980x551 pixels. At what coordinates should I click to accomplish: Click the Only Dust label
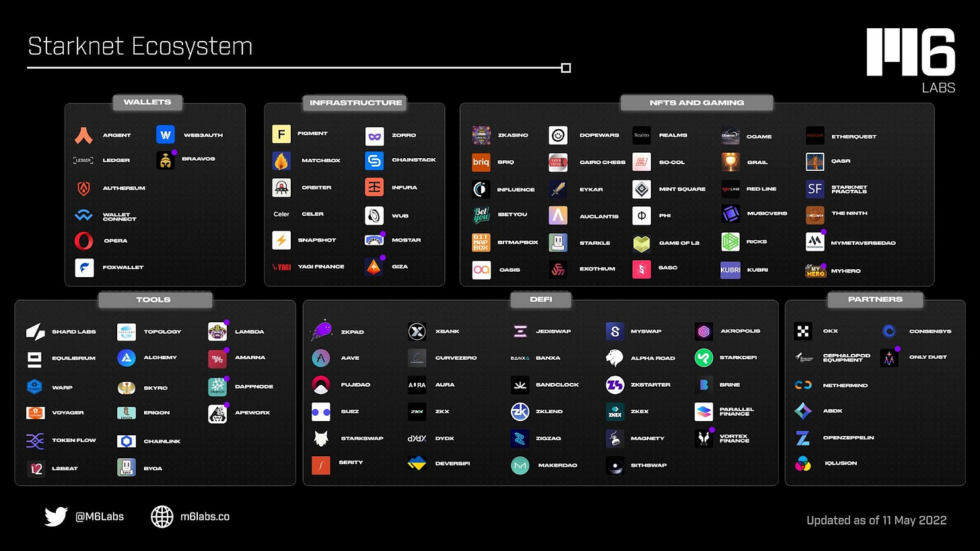(928, 357)
